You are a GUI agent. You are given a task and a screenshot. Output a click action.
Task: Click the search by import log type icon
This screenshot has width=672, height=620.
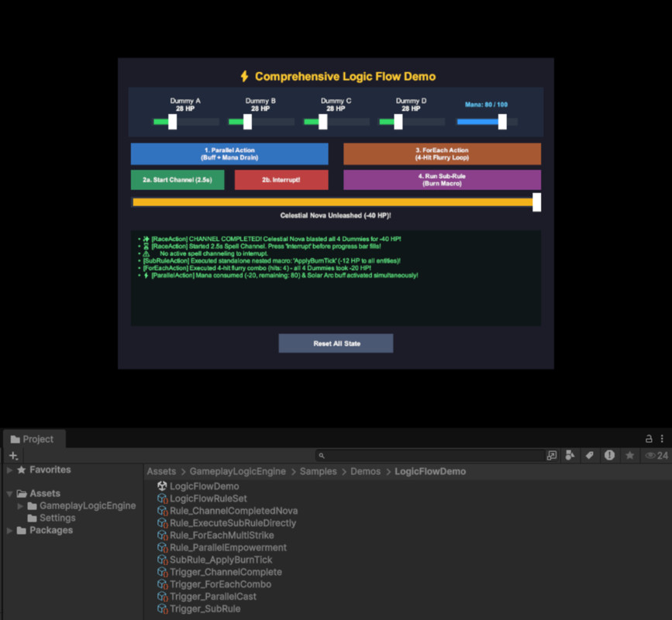609,455
